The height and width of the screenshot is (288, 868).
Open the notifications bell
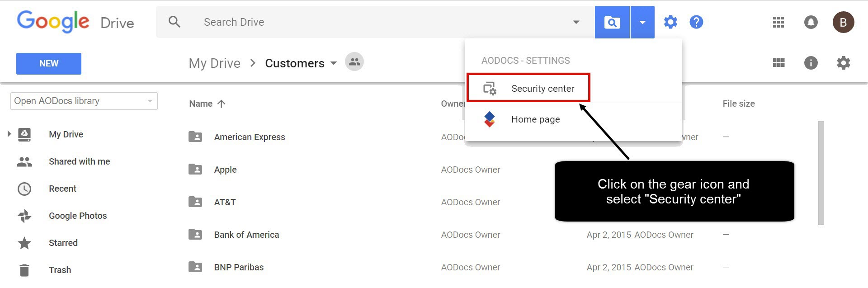[x=811, y=22]
